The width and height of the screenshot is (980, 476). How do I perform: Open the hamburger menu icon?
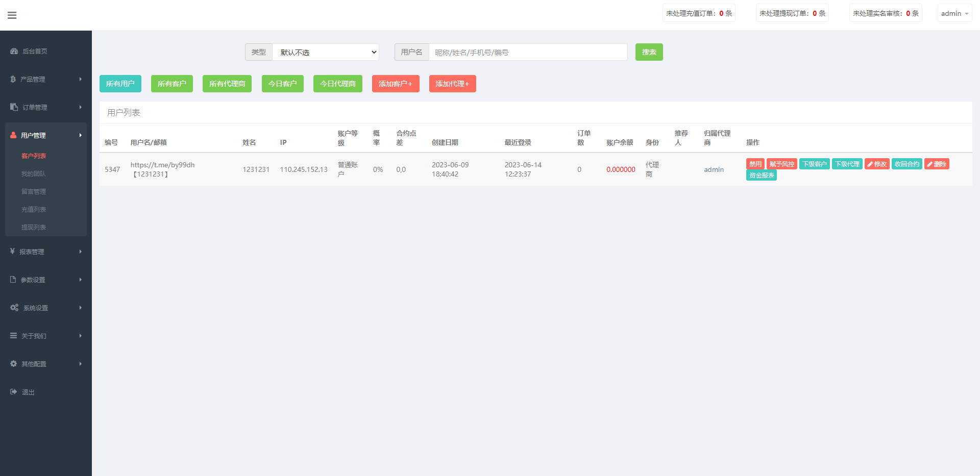tap(12, 15)
